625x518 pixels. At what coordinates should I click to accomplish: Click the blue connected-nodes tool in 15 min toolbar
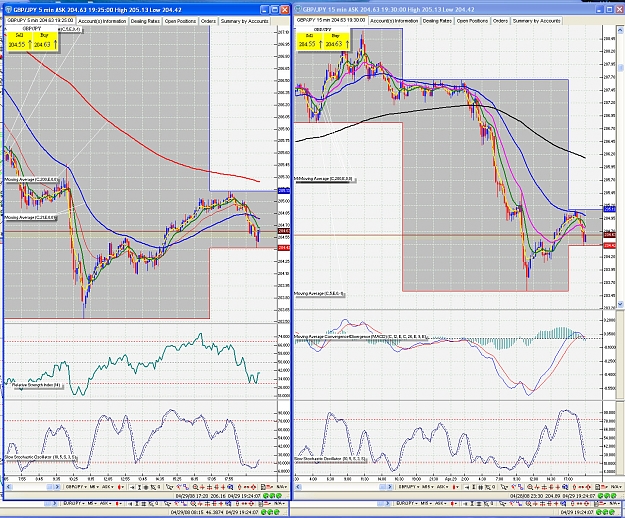pyautogui.click(x=521, y=487)
